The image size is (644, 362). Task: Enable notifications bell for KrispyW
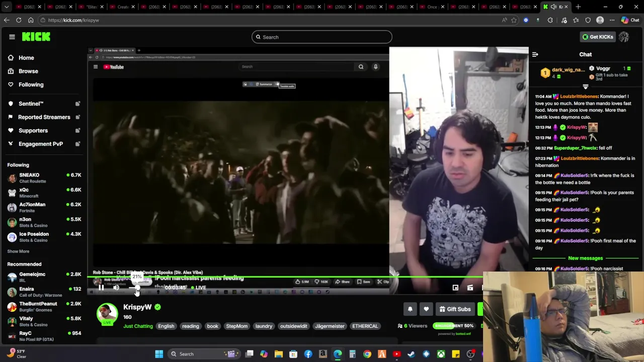coord(410,309)
